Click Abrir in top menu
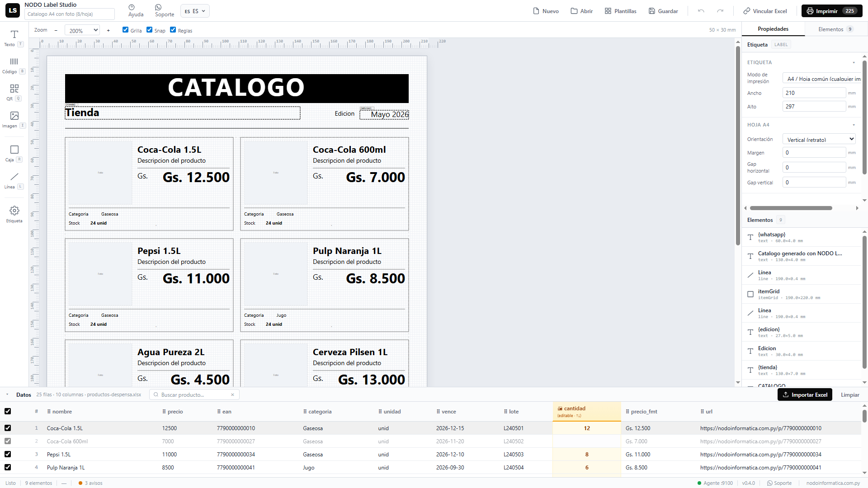Image resolution: width=868 pixels, height=488 pixels. pos(582,11)
